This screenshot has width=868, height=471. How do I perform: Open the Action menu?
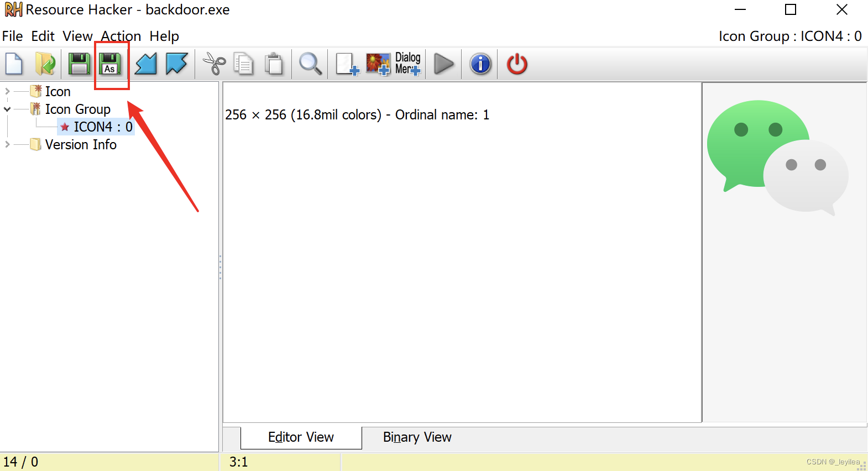tap(121, 36)
